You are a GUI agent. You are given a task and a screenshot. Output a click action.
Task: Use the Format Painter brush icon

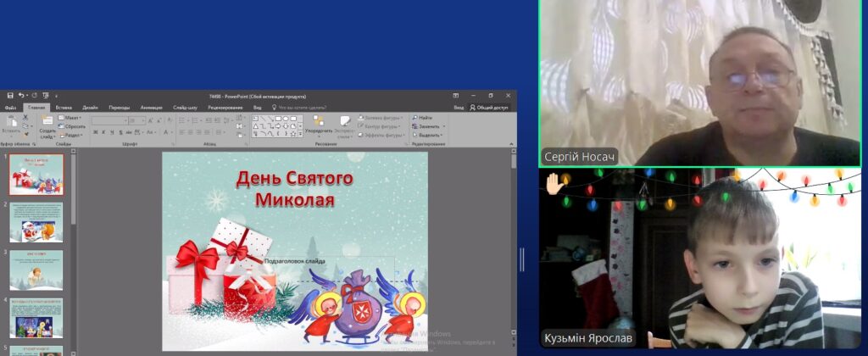(25, 134)
